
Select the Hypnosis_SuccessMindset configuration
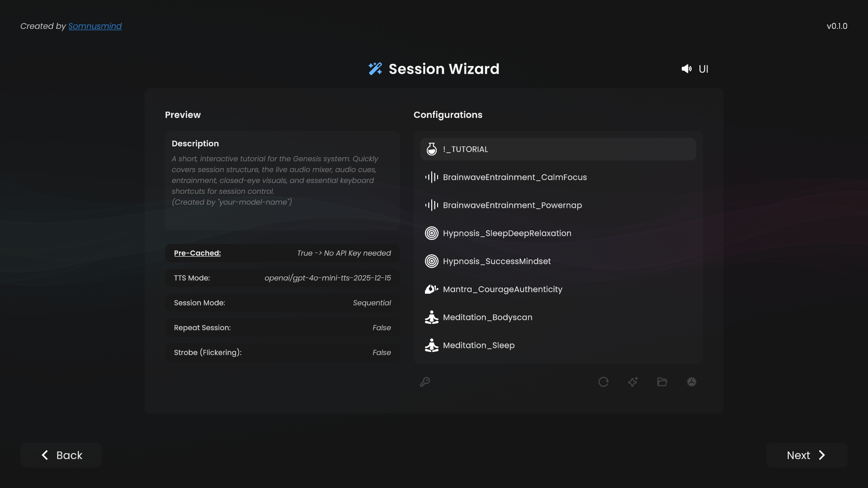558,261
